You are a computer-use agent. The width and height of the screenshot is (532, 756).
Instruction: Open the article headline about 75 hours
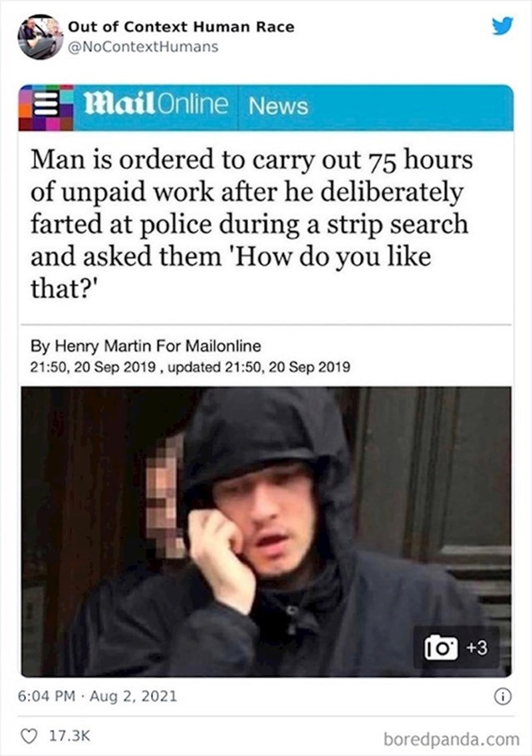(251, 224)
